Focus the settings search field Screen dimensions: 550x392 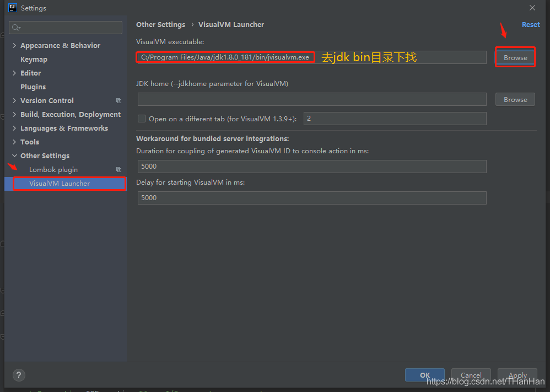[x=66, y=28]
